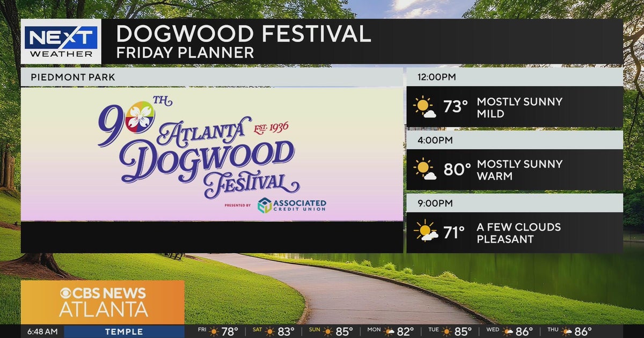Click the Wednesday partly cloudy forecast icon
This screenshot has height=338, width=644.
[x=506, y=332]
